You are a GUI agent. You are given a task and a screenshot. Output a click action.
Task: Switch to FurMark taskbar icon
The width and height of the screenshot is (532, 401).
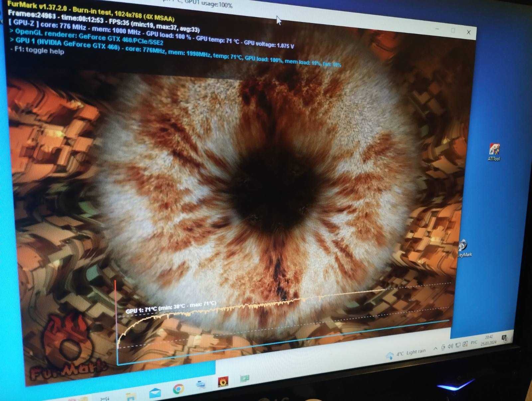[223, 382]
